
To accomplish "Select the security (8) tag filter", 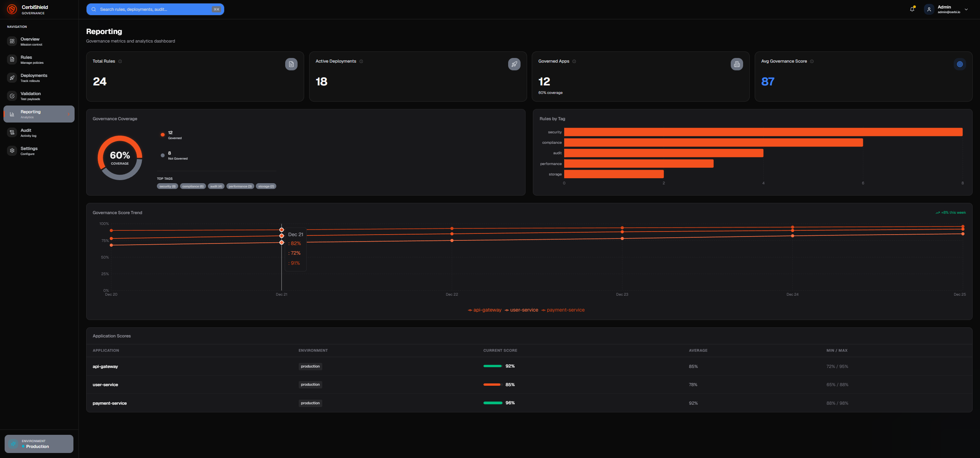I will pyautogui.click(x=167, y=186).
